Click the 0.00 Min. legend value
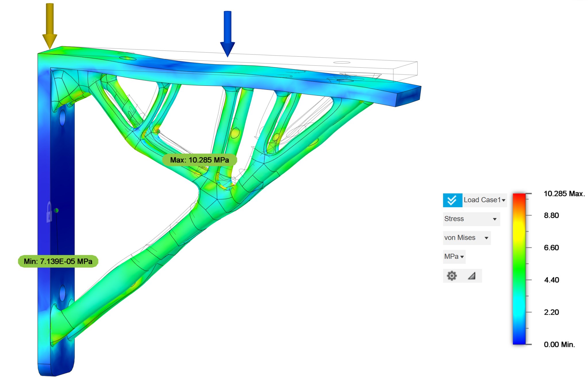This screenshot has width=588, height=385. [559, 345]
